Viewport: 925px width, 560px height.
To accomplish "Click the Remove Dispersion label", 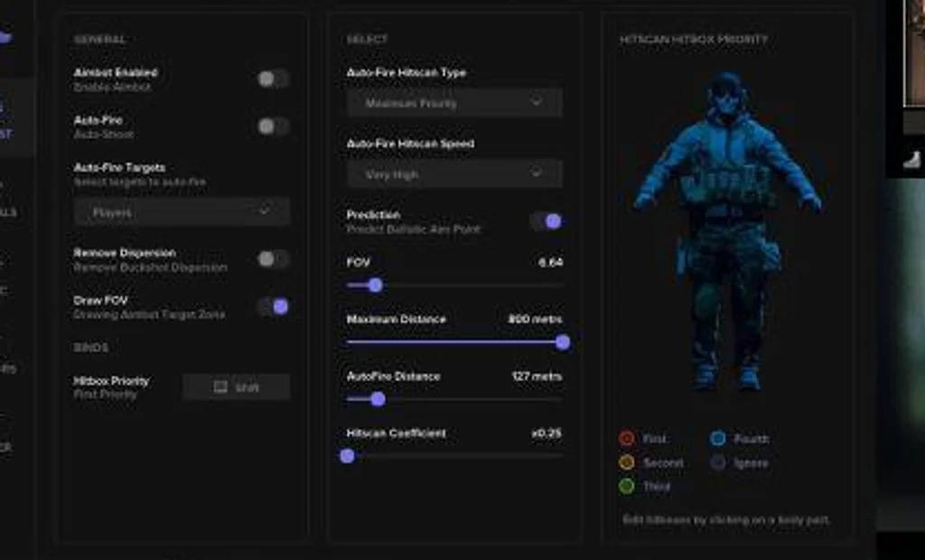I will 125,253.
